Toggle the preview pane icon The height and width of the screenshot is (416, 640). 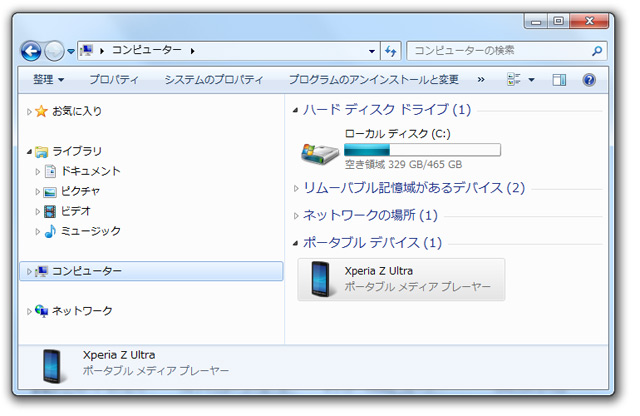coord(559,79)
